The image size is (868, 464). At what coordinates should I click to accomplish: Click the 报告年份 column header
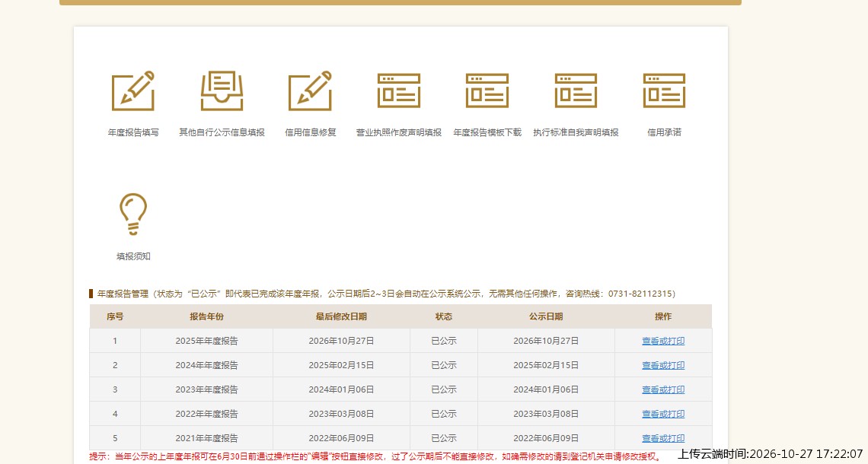click(x=206, y=316)
